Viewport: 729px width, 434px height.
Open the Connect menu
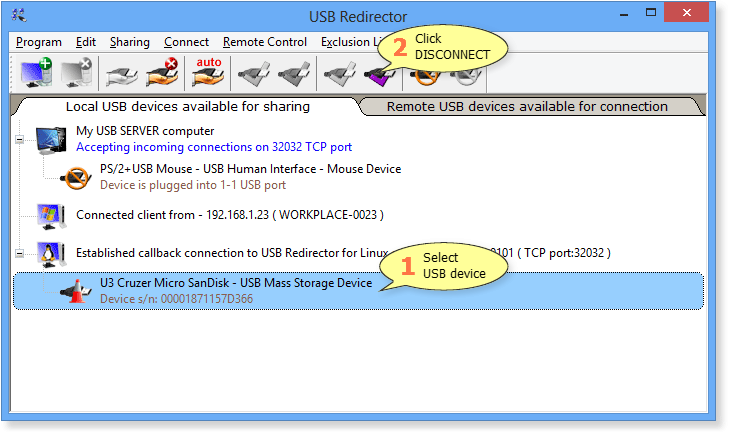186,42
